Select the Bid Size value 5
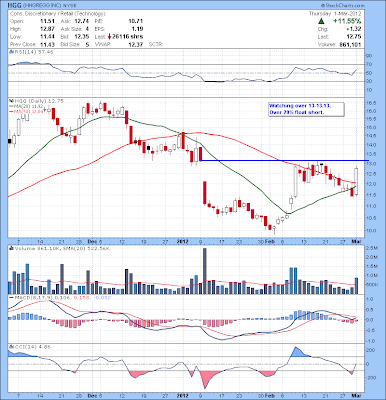 87,44
